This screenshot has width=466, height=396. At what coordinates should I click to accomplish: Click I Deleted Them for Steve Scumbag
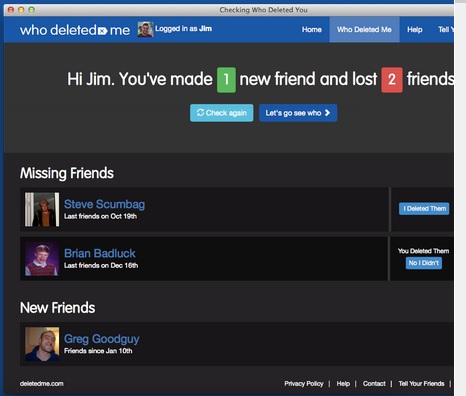click(x=424, y=209)
